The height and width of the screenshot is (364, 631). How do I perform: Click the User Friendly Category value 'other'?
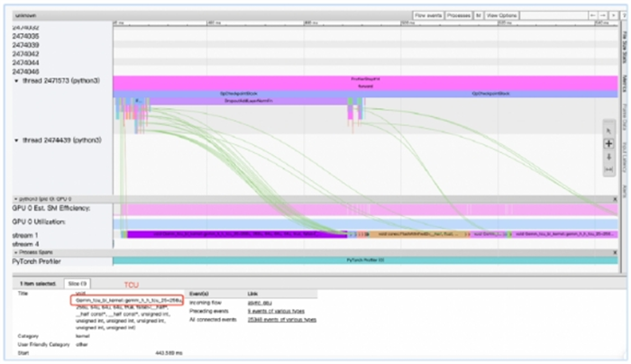(82, 345)
